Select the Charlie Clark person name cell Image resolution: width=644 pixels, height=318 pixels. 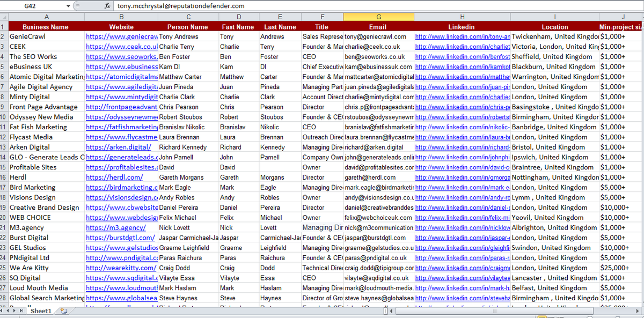tap(188, 97)
